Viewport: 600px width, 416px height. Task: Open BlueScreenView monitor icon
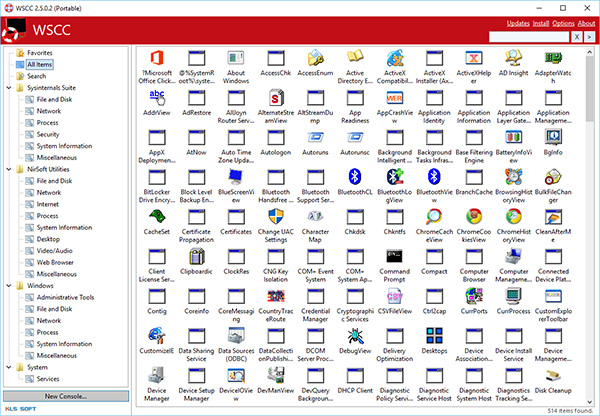click(236, 177)
